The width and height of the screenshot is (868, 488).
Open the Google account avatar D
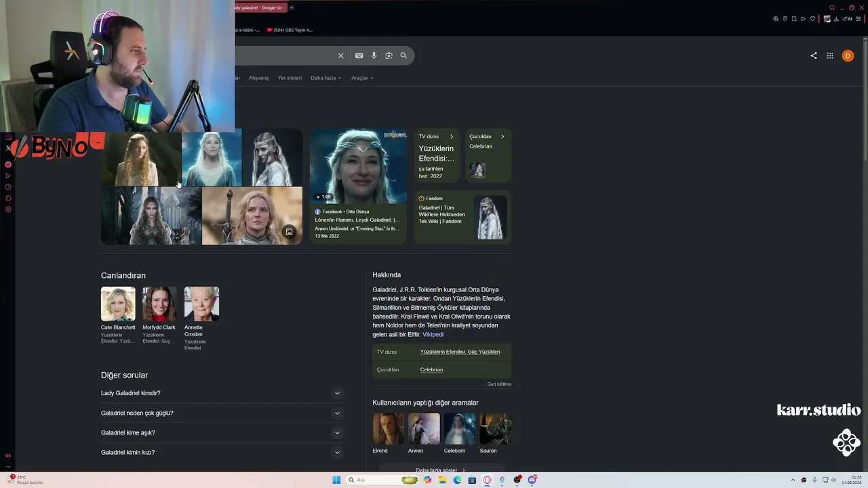(x=848, y=56)
